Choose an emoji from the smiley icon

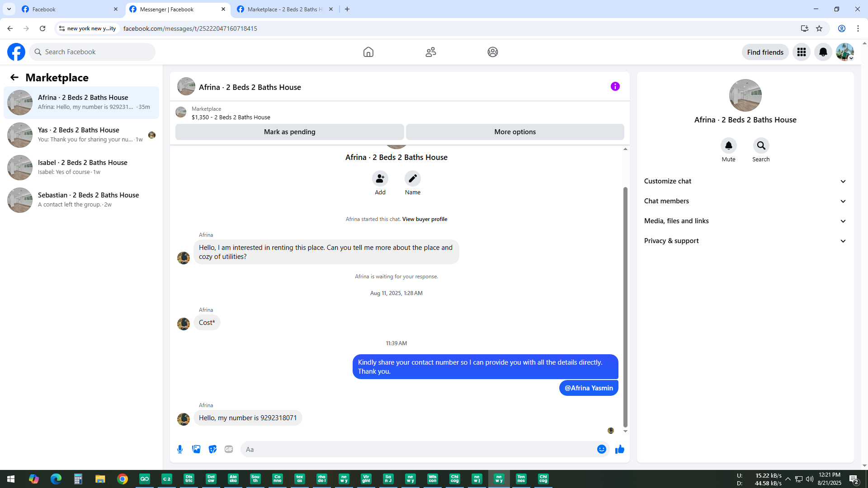pyautogui.click(x=601, y=449)
